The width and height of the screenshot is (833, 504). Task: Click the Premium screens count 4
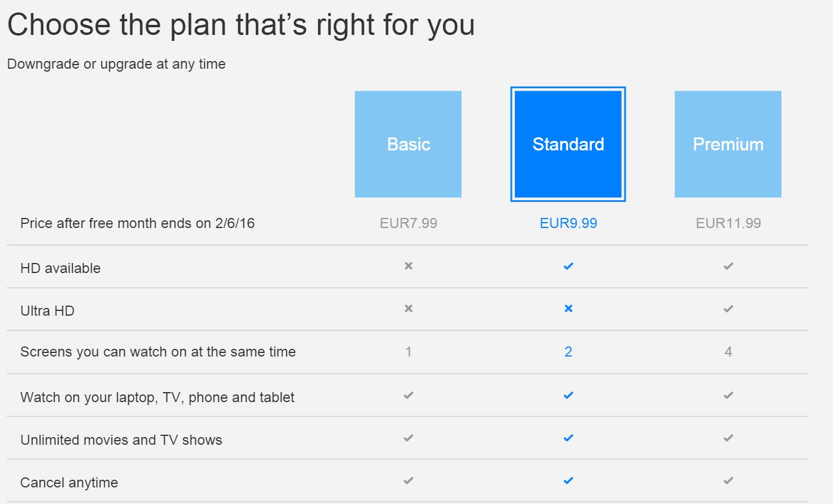(x=728, y=352)
